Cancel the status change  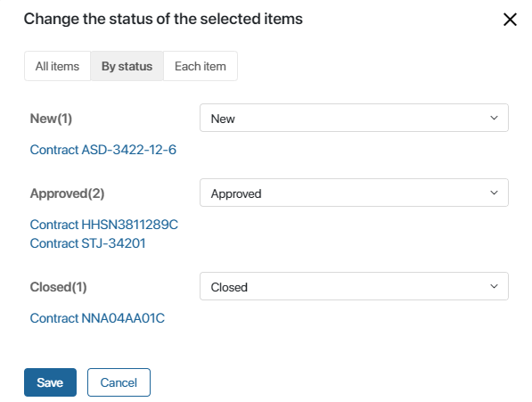119,382
